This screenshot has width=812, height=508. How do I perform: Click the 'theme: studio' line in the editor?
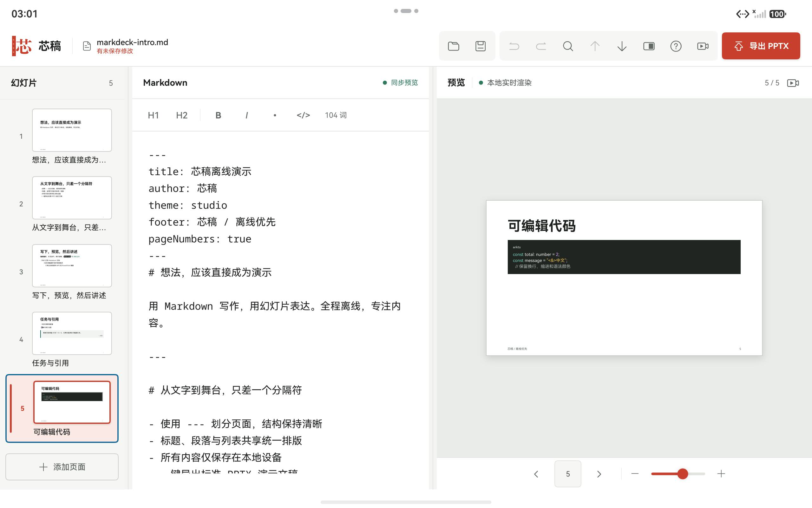(x=188, y=205)
